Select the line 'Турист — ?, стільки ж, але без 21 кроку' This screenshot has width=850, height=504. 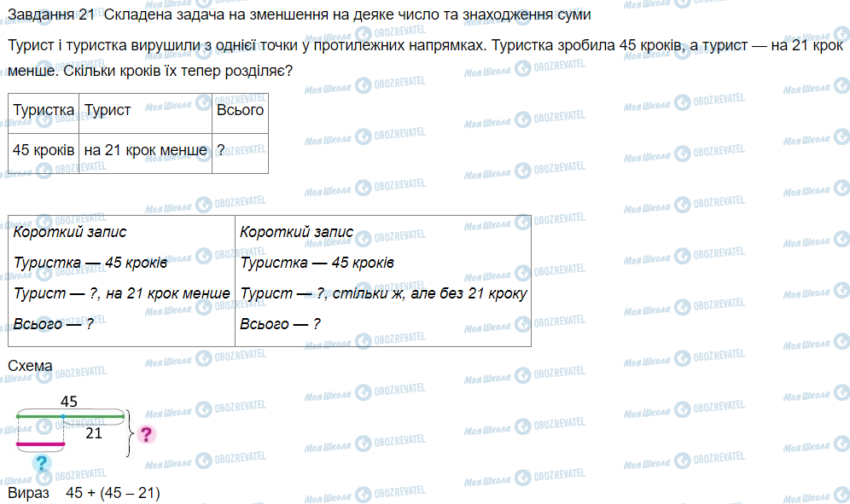383,293
